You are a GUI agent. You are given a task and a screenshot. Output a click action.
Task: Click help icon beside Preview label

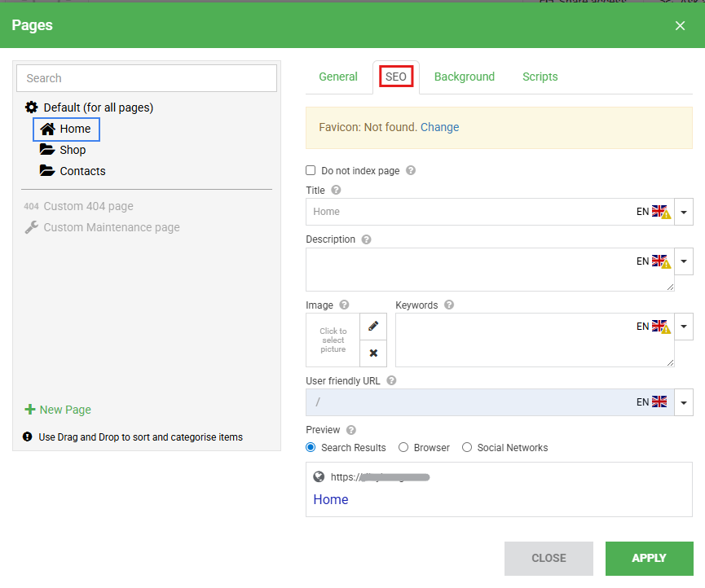point(351,430)
